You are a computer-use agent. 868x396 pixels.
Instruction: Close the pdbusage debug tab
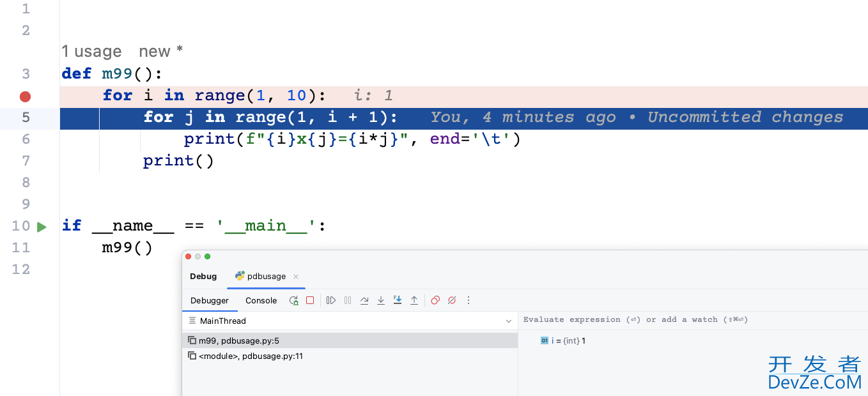coord(296,277)
